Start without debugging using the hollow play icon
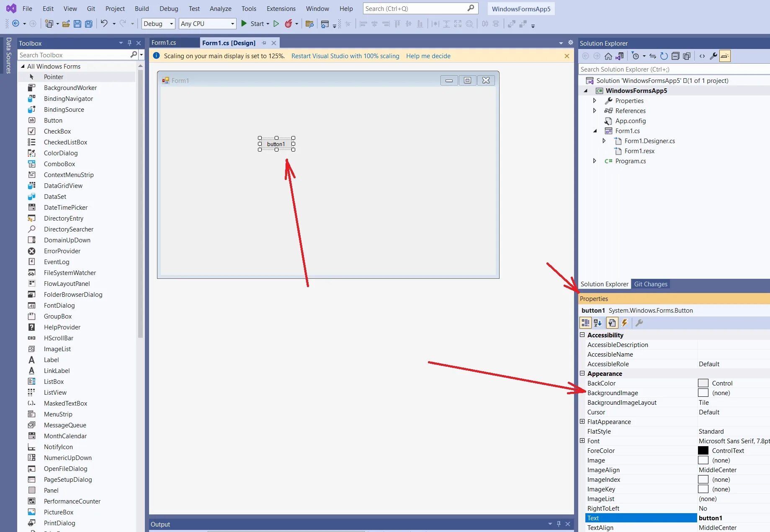This screenshot has width=770, height=532. coord(276,24)
